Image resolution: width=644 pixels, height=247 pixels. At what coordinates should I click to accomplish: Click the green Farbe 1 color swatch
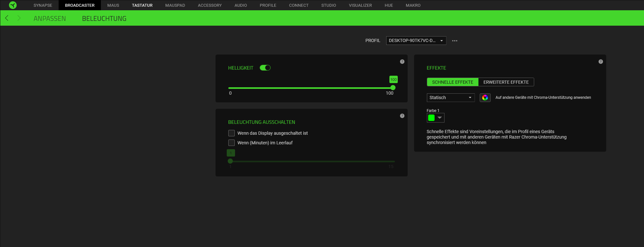point(431,118)
